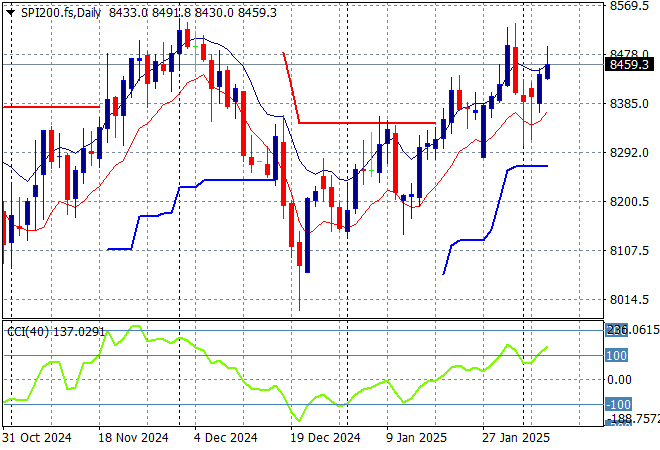This screenshot has height=450, width=660.
Task: Click the current price label 8459.3
Action: point(629,65)
